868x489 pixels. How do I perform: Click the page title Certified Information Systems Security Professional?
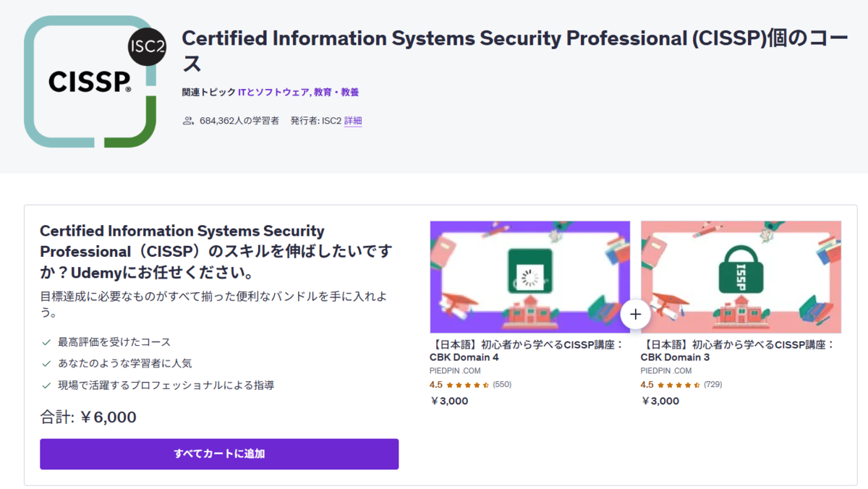pyautogui.click(x=514, y=51)
